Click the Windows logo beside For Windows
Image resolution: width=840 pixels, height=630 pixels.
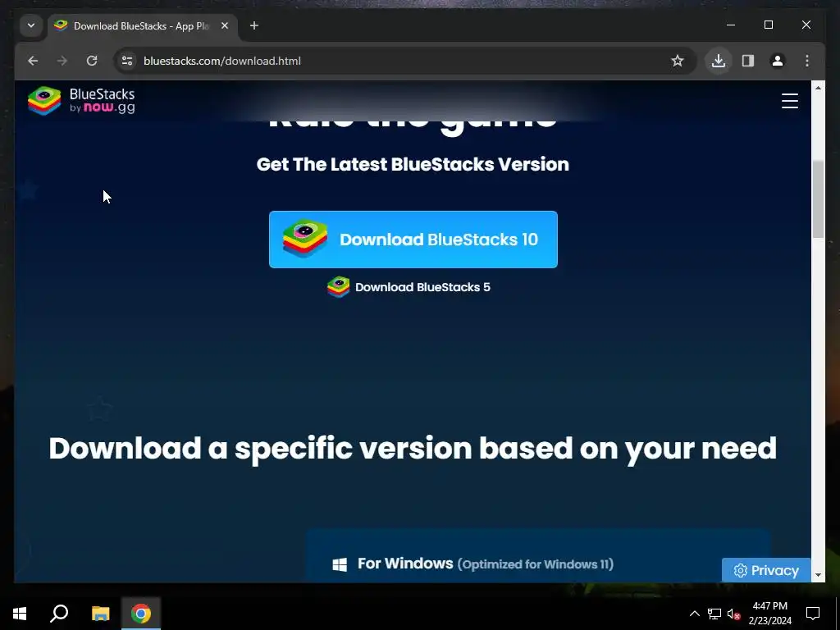pyautogui.click(x=340, y=564)
